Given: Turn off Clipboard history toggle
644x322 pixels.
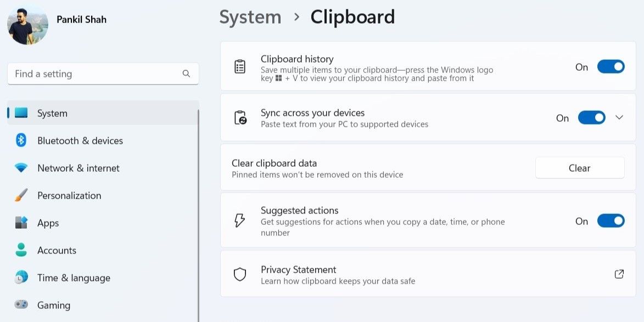Looking at the screenshot, I should (611, 66).
